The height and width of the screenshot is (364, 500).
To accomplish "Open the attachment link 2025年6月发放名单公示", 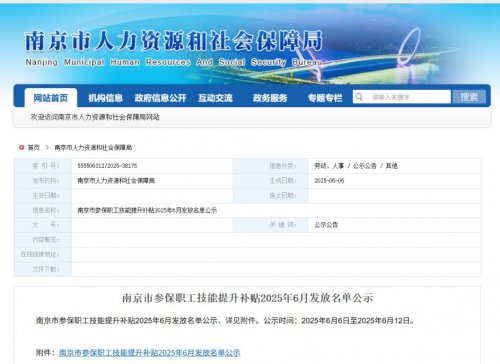I will (x=149, y=353).
